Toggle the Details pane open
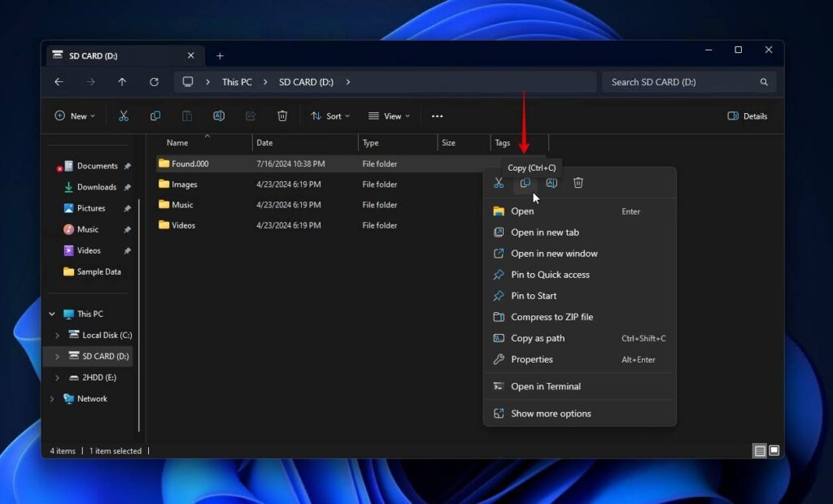The image size is (833, 504). [x=747, y=115]
